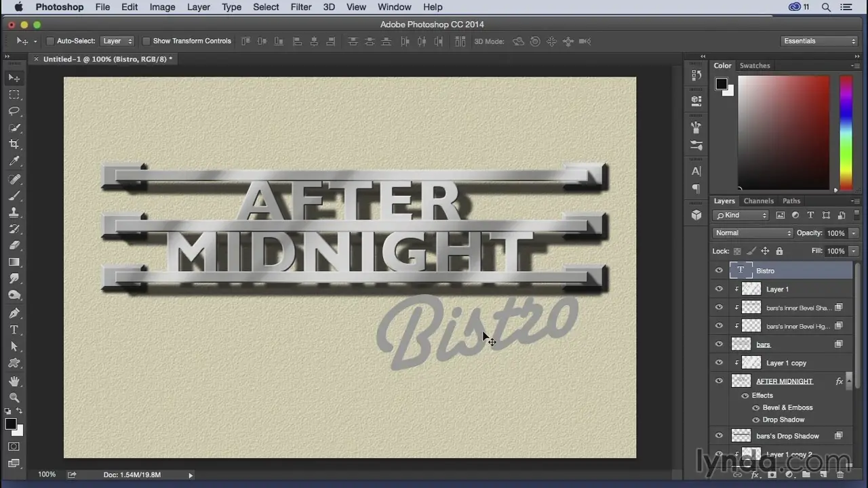Pick a color in the color field
This screenshot has width=868, height=488.
point(783,133)
